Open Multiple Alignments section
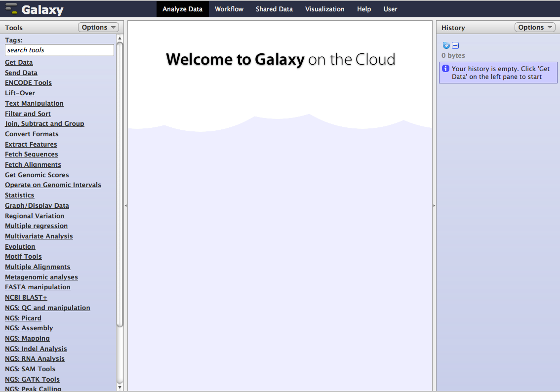Screen dimensions: 560x392 coord(38,268)
